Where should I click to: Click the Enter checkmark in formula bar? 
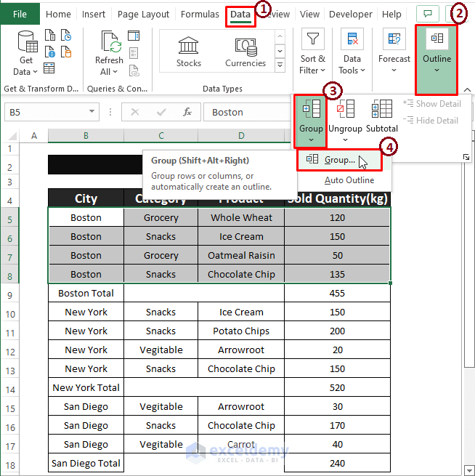tap(161, 113)
